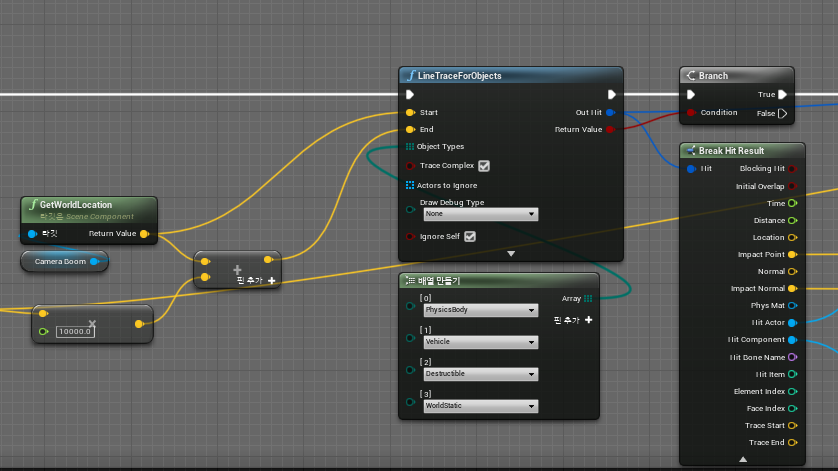Click the Camera Boom variable output pin
Screen dimensions: 838x471
click(95, 261)
